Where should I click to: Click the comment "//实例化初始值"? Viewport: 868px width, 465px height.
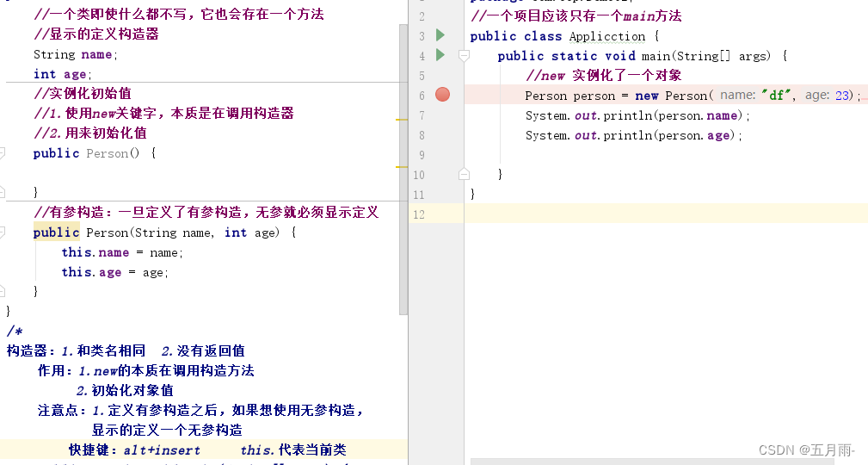tap(82, 93)
